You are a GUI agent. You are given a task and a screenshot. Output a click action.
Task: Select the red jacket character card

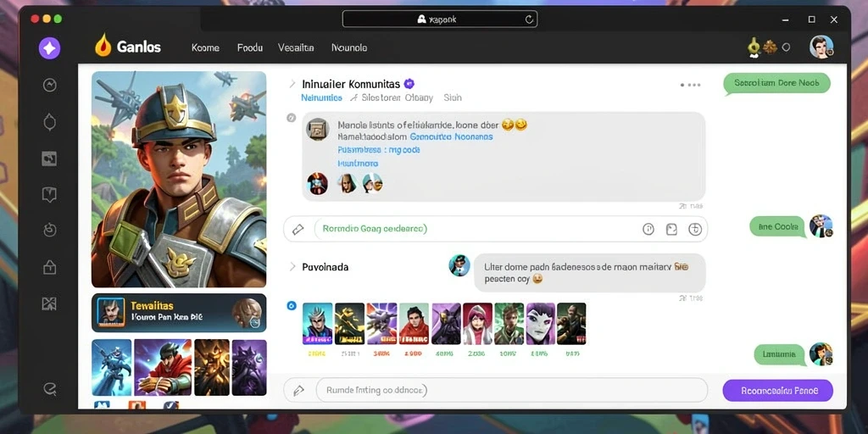414,324
